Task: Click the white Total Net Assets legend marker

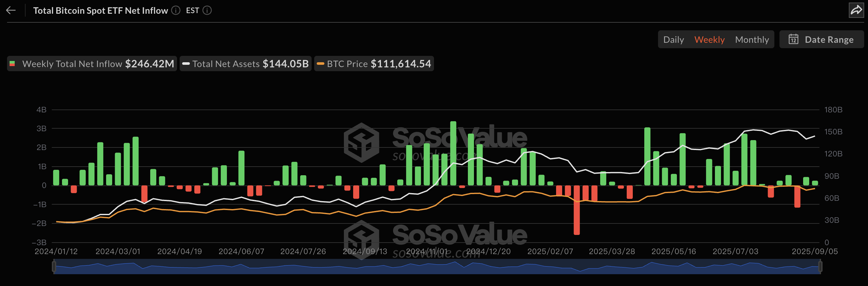Action: (186, 64)
